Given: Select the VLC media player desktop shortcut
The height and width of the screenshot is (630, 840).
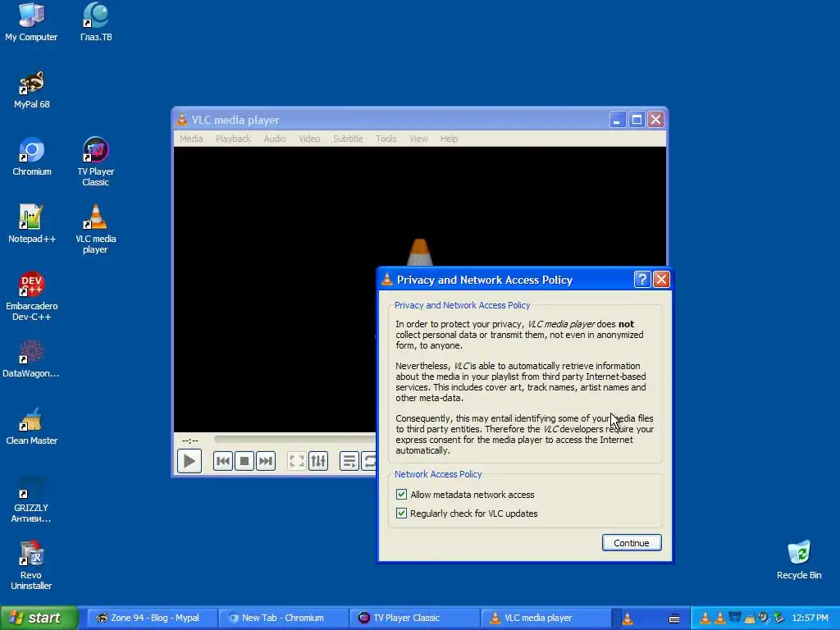Looking at the screenshot, I should (x=96, y=230).
